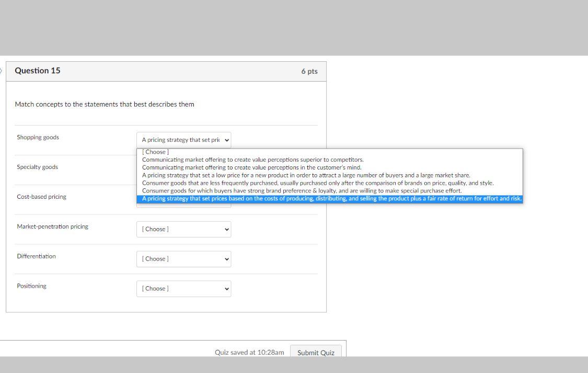
Task: Open the Positioning answer dropdown
Action: tap(184, 289)
